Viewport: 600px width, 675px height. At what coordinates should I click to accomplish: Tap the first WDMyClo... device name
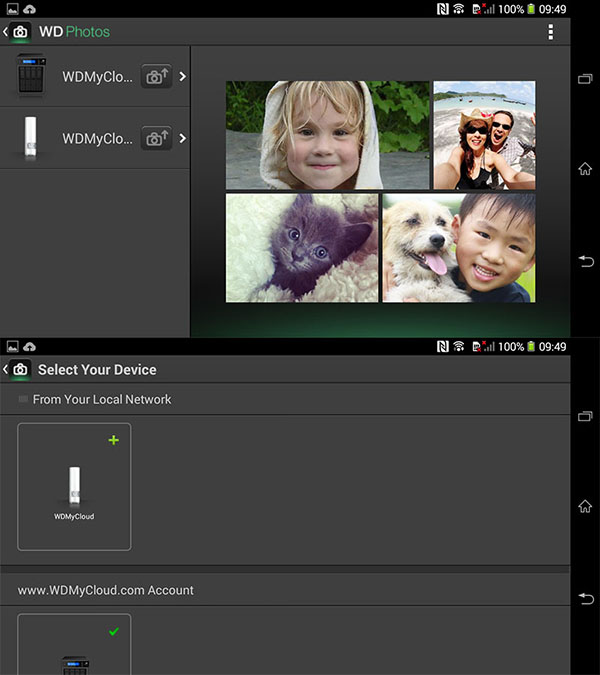click(x=97, y=77)
